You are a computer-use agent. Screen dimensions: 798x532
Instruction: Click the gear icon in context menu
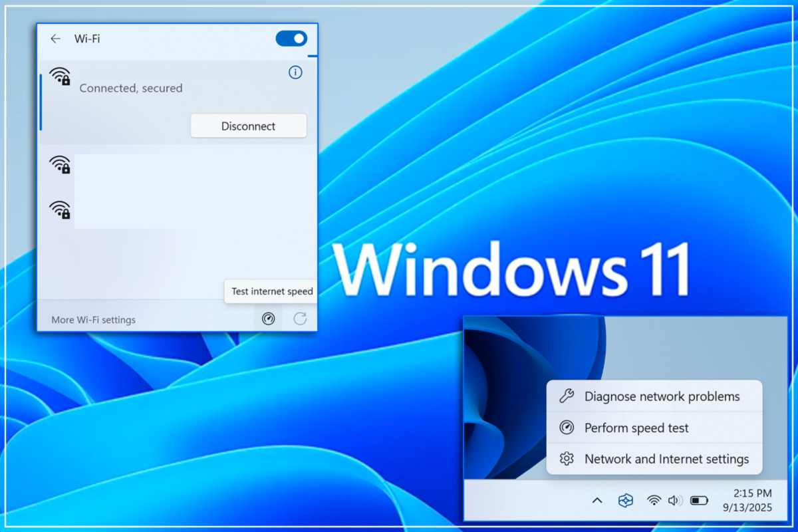click(567, 459)
